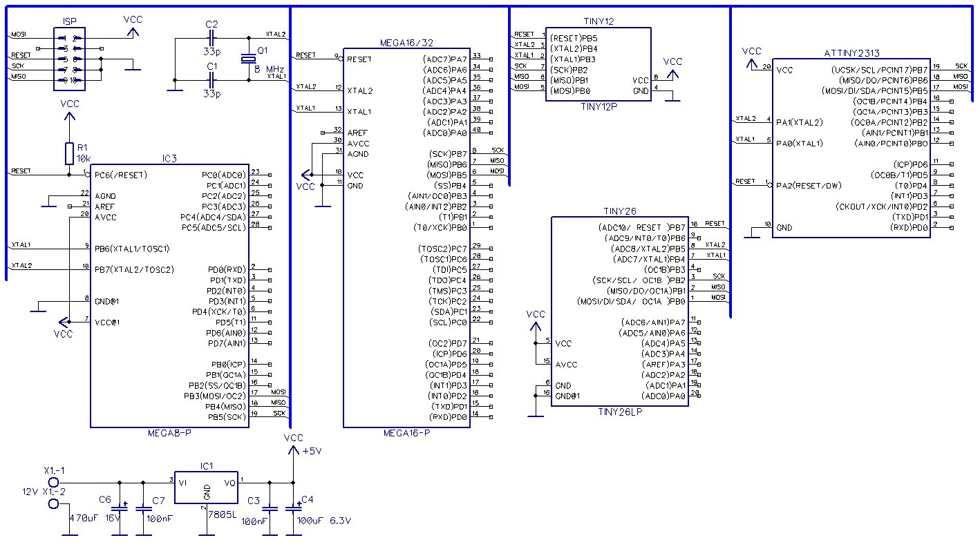Click the (RESET)PB5 pin on TINY12
Viewport: 980px width, 549px height.
(x=574, y=39)
